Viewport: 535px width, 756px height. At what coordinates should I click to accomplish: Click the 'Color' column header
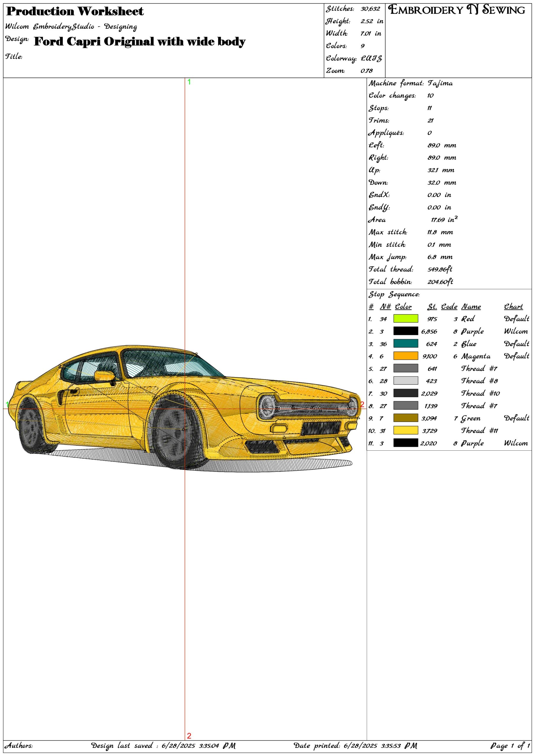tap(403, 307)
